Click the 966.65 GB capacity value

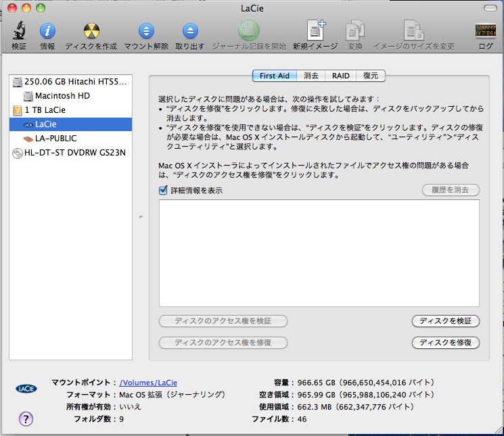(x=366, y=383)
